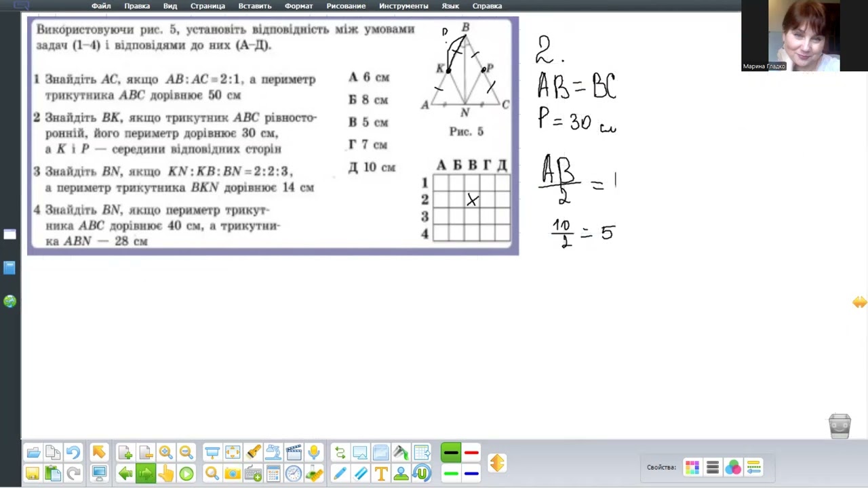Click the green play button
The image size is (868, 488).
coord(186,474)
